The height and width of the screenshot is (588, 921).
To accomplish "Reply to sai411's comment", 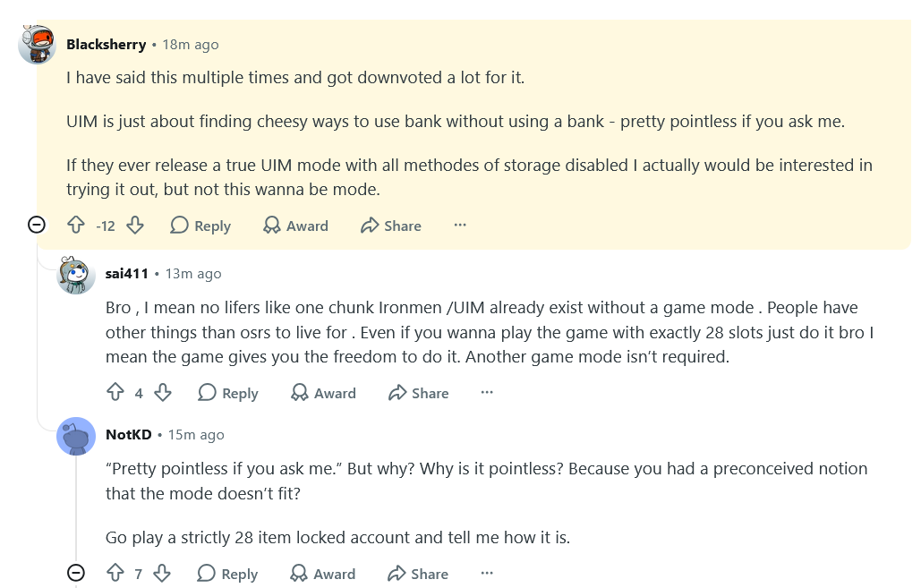I will [x=228, y=393].
